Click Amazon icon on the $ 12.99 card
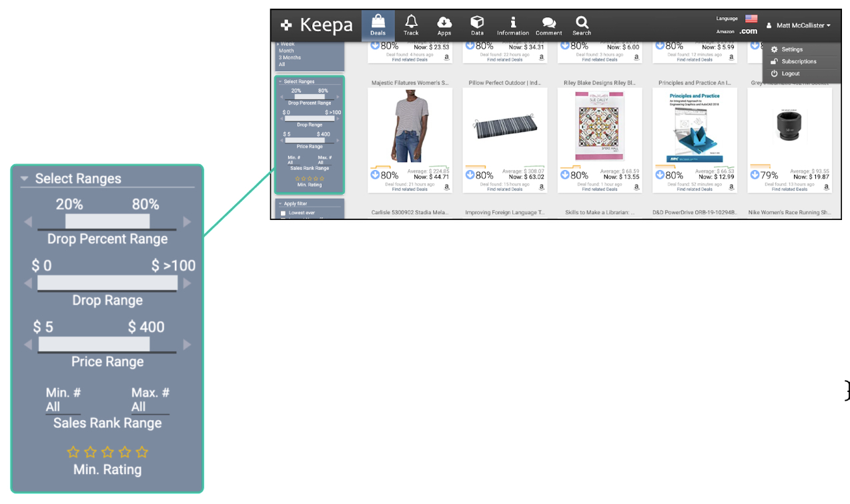850x504 pixels. (731, 189)
